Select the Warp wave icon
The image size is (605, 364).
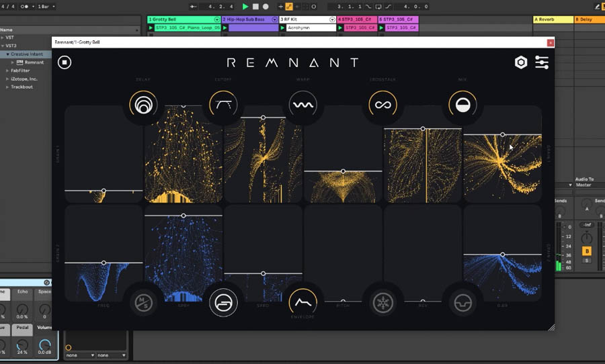pyautogui.click(x=303, y=105)
